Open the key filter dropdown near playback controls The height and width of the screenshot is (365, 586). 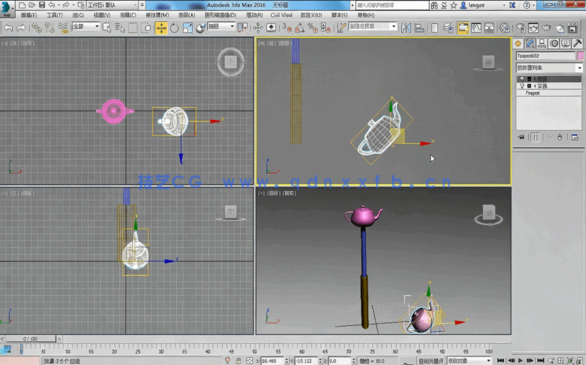click(469, 361)
